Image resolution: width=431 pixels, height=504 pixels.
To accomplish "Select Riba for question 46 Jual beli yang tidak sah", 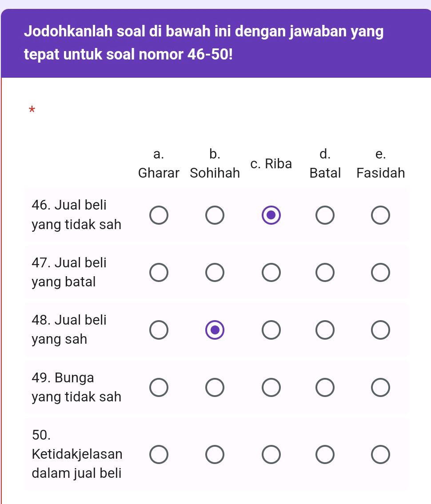I will 271,214.
